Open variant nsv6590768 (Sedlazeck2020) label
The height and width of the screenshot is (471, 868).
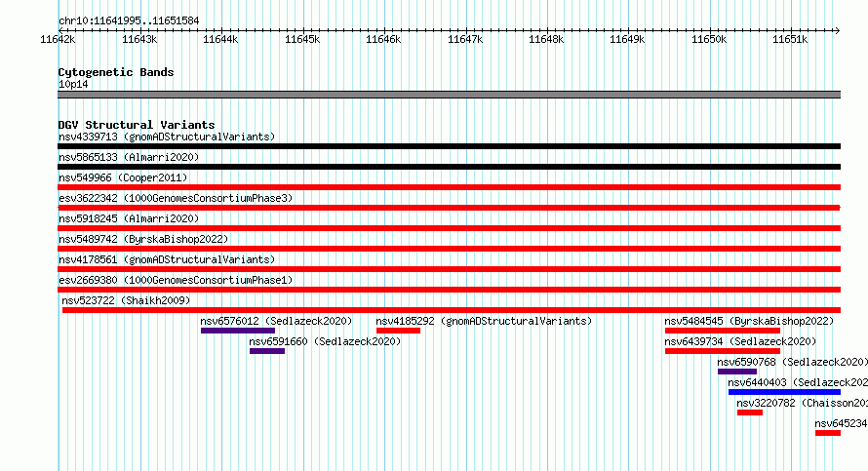coord(793,362)
